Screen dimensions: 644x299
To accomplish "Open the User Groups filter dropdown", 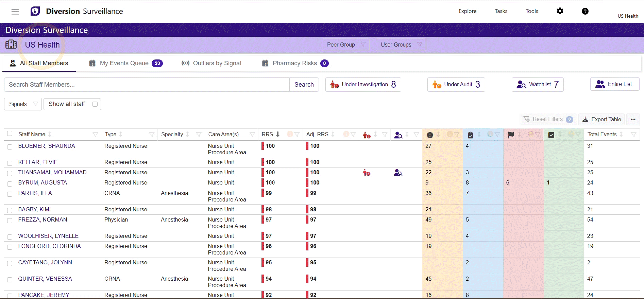I will point(401,45).
